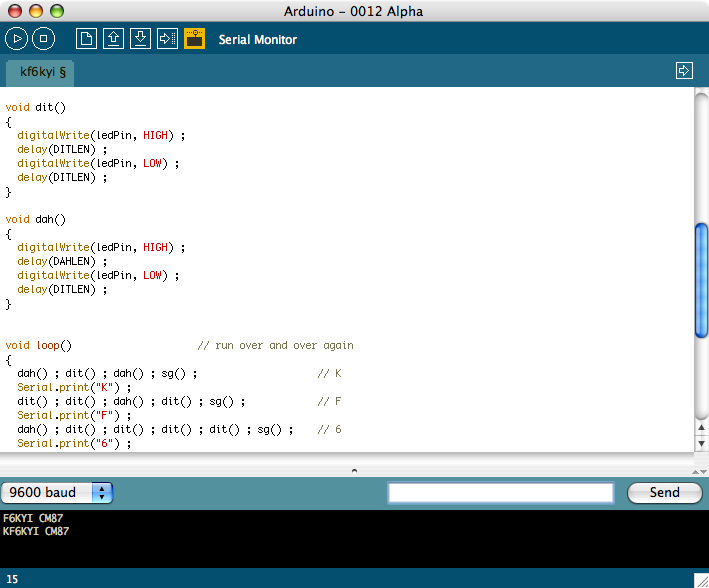
Task: Click the Serial Monitor toolbar label
Action: (x=258, y=40)
